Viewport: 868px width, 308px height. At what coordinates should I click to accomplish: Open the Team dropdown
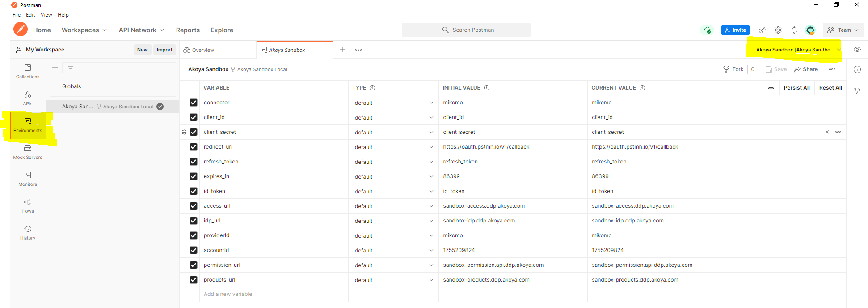843,30
